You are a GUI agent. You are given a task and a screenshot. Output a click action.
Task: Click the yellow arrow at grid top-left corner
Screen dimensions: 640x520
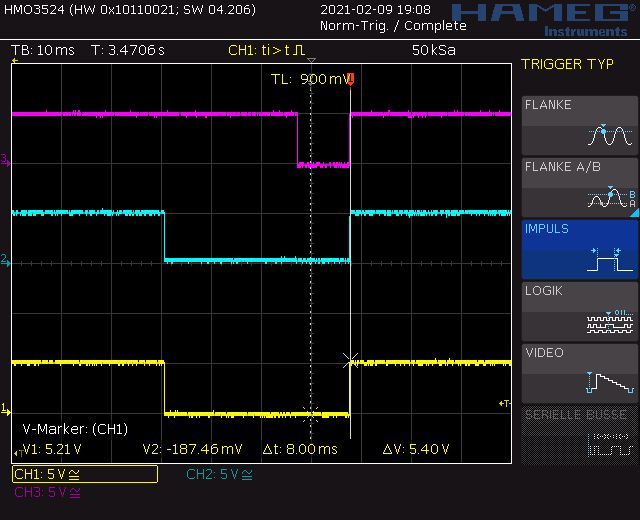(x=15, y=61)
